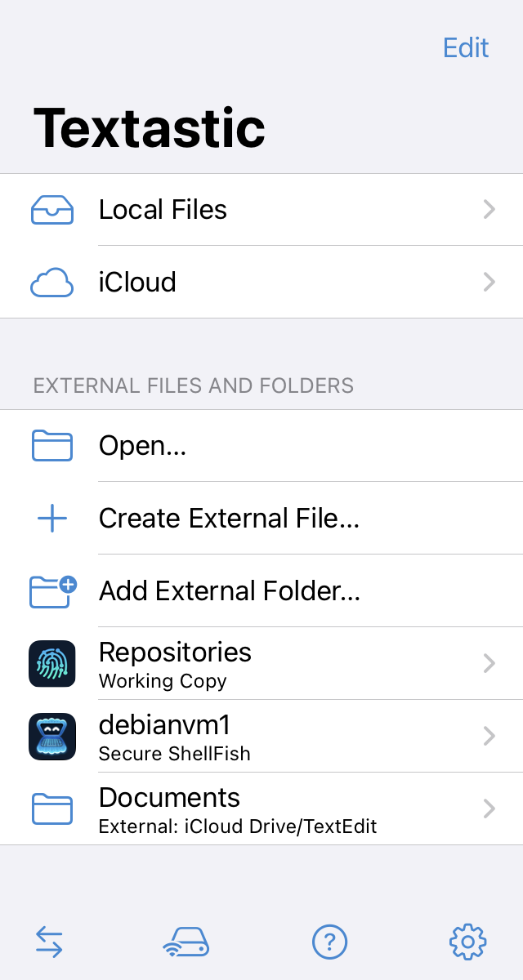Tap the iCloud cloud icon

pos(52,283)
